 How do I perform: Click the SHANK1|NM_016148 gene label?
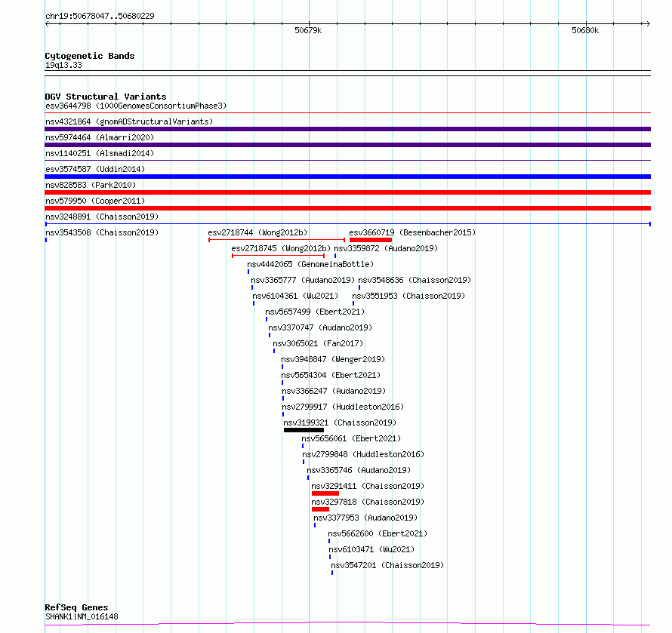coord(82,616)
